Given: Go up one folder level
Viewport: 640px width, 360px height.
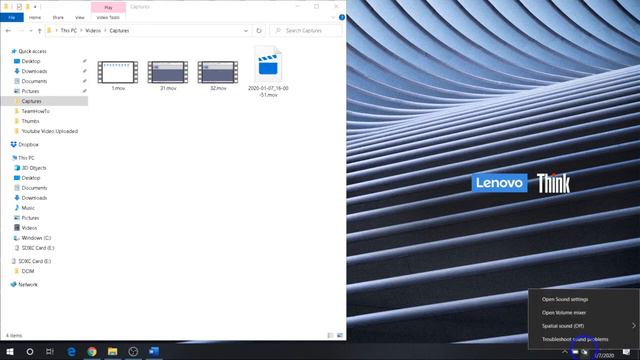Looking at the screenshot, I should click(39, 31).
